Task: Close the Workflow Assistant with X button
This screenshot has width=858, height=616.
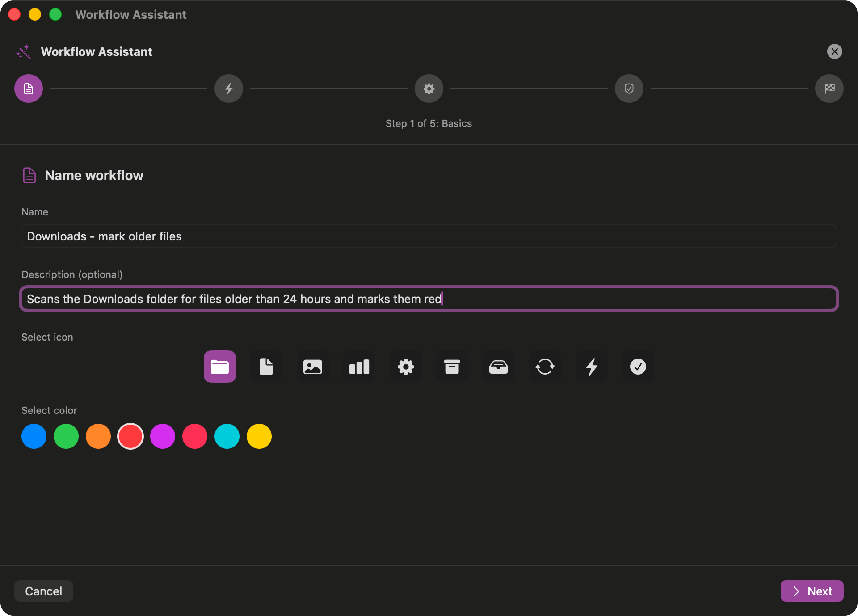Action: point(835,51)
